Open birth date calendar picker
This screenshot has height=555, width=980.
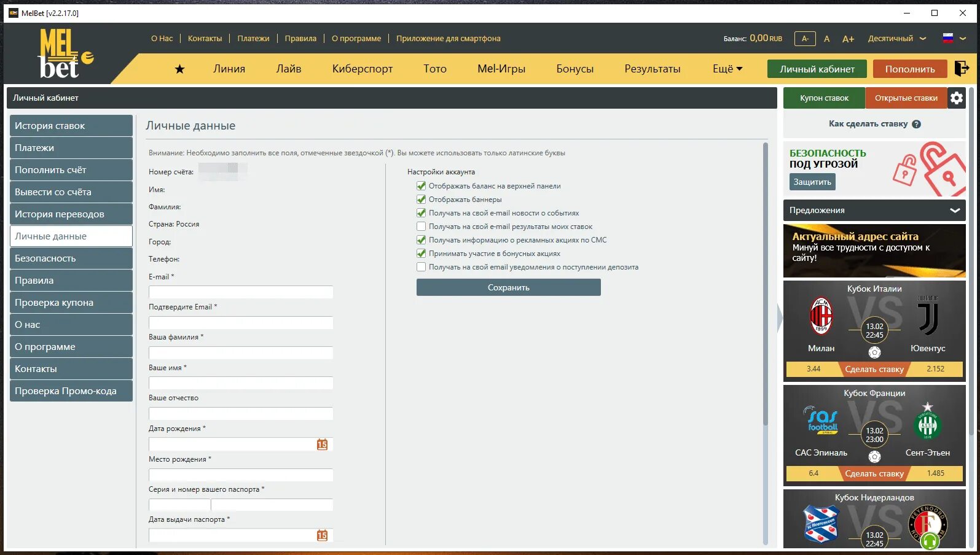point(322,444)
